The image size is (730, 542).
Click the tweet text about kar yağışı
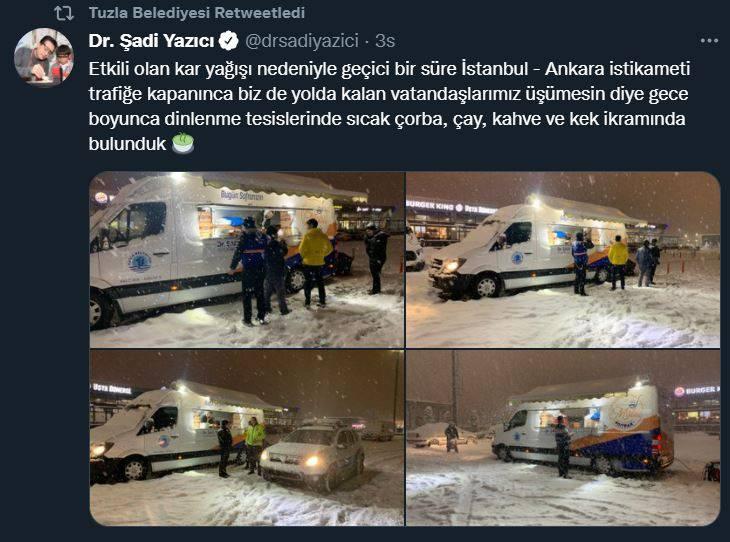[389, 106]
